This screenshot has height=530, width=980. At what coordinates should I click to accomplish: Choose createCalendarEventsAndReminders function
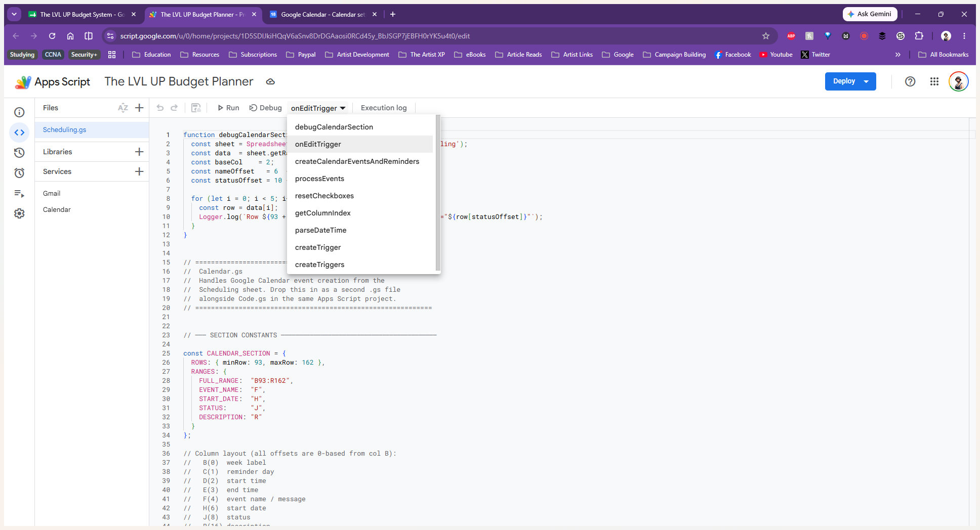(x=360, y=161)
